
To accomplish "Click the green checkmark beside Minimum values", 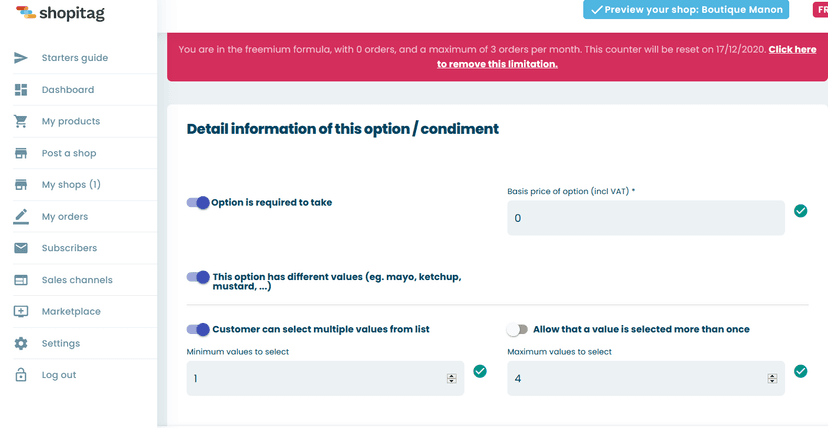I will (479, 372).
